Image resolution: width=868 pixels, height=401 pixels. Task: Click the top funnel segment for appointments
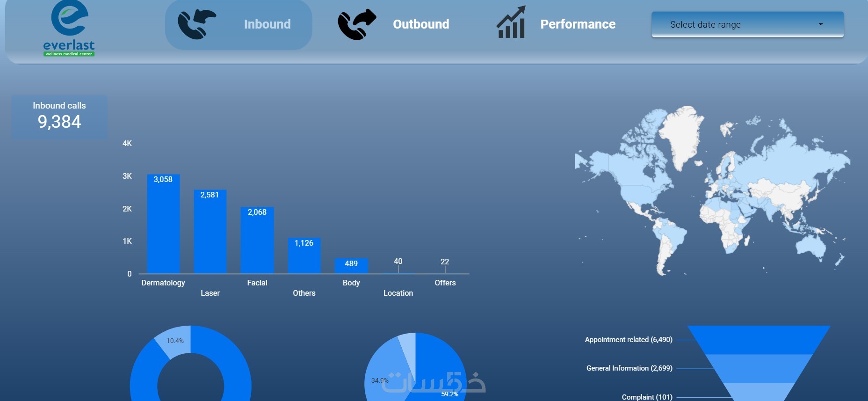pos(759,340)
